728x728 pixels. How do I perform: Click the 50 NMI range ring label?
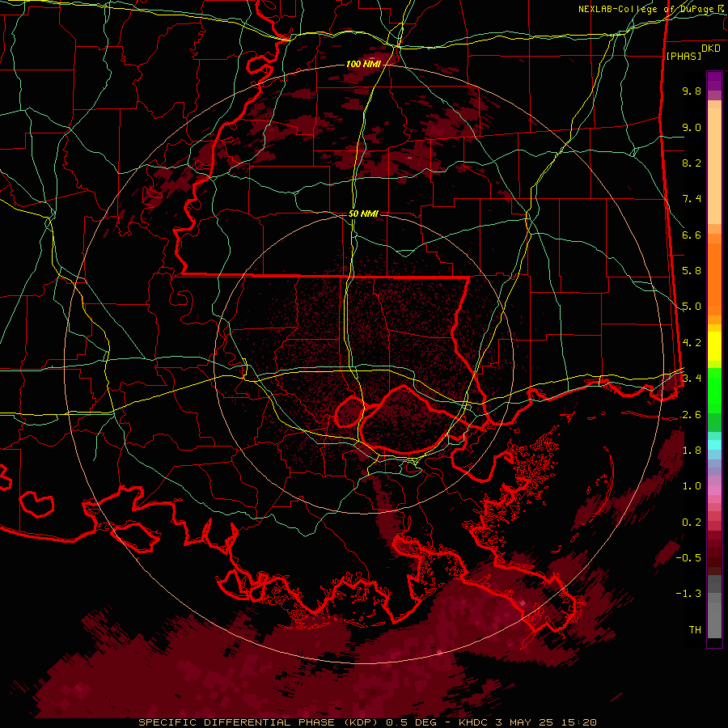coord(363,214)
